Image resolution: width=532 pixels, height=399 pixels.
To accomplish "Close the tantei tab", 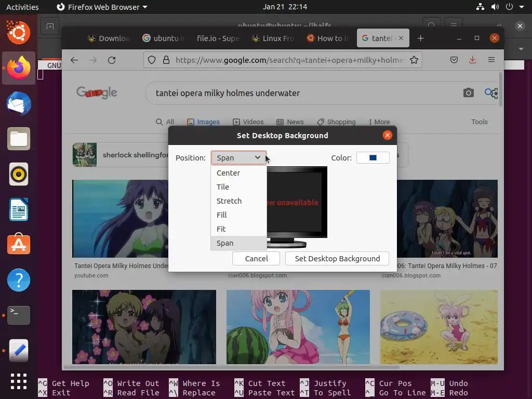I will 401,38.
